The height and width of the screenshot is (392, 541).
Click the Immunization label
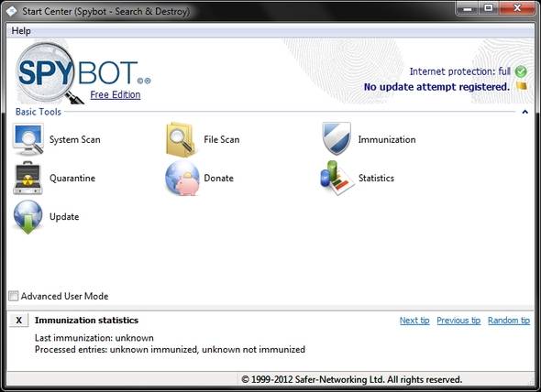[x=387, y=139]
